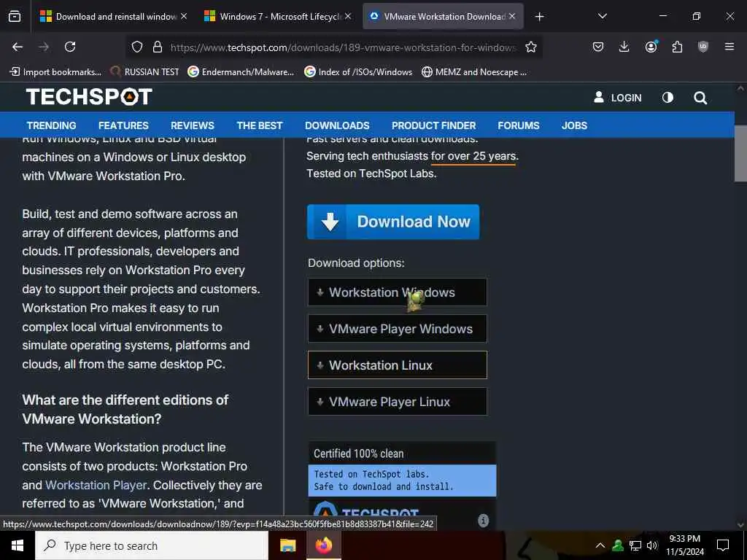Click the scrollbar down arrow

(740, 524)
